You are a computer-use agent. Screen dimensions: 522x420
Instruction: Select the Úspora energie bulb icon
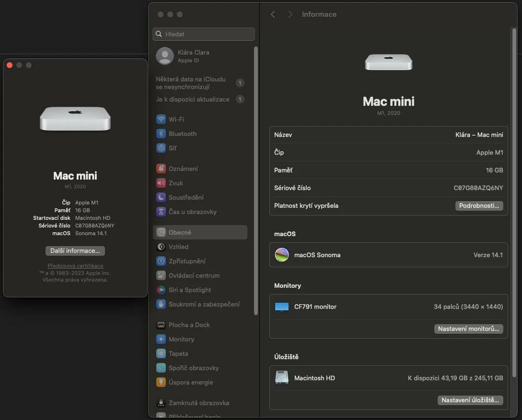161,382
